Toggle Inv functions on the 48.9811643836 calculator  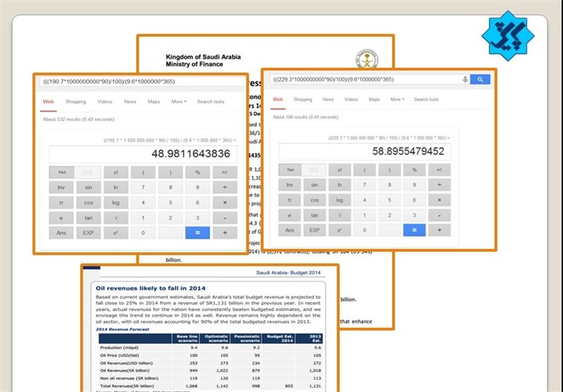pyautogui.click(x=62, y=187)
